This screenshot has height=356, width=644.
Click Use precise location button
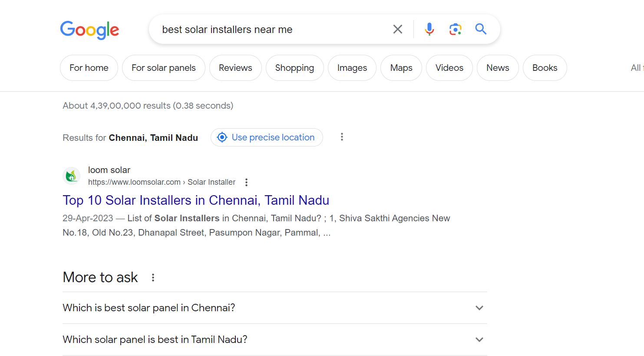pyautogui.click(x=267, y=137)
